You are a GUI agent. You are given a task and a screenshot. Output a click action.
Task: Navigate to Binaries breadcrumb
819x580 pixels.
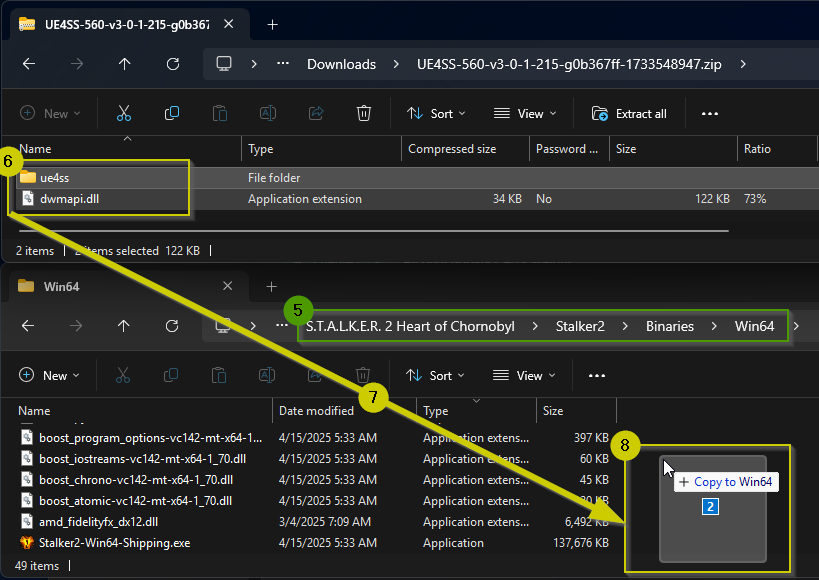[670, 326]
